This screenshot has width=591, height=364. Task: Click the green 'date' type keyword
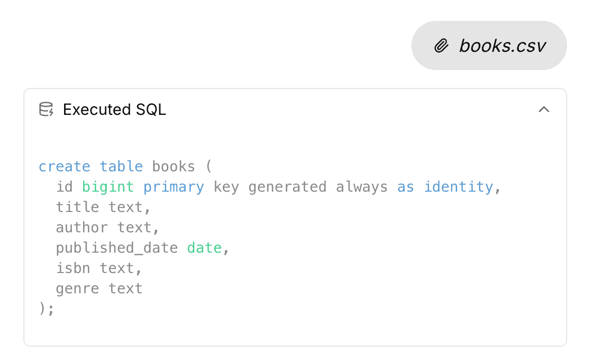tap(204, 248)
